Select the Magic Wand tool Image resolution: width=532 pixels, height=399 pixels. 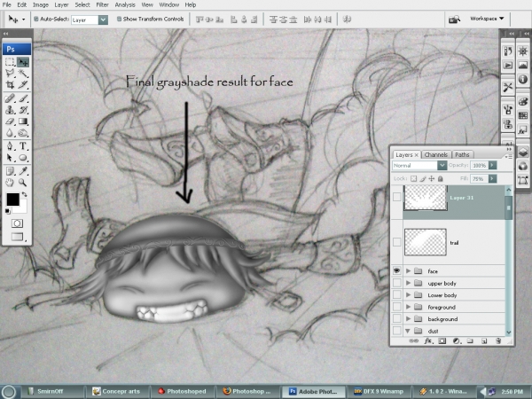tap(23, 74)
